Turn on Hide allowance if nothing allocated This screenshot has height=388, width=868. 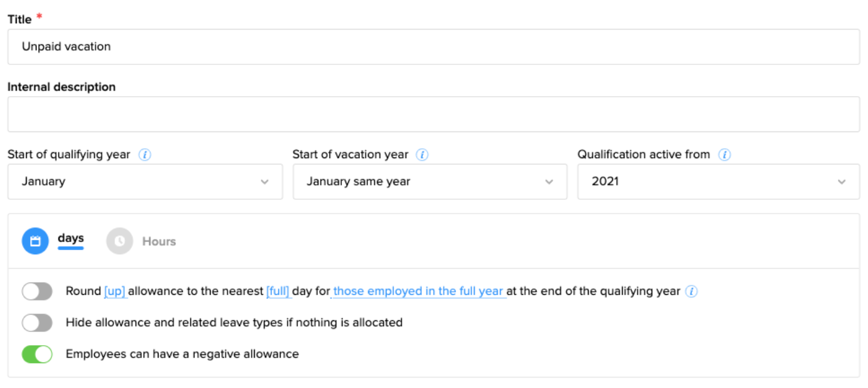coord(37,323)
